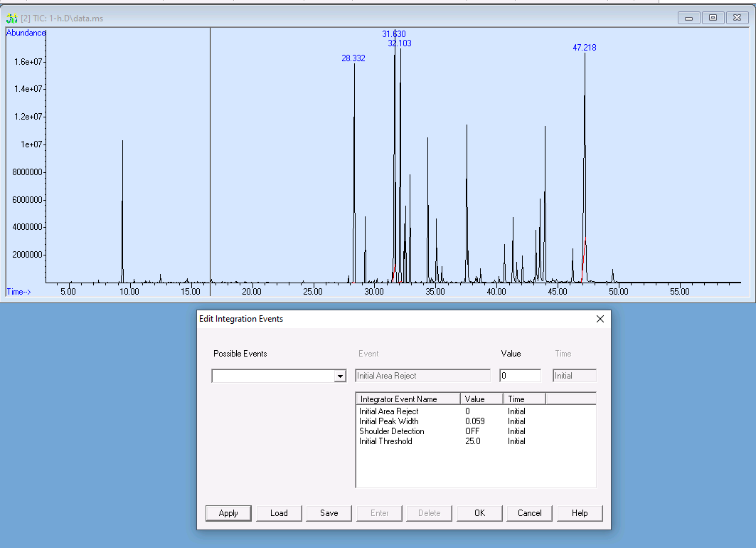Click the 28.332 peak label on chromatogram

(x=353, y=58)
